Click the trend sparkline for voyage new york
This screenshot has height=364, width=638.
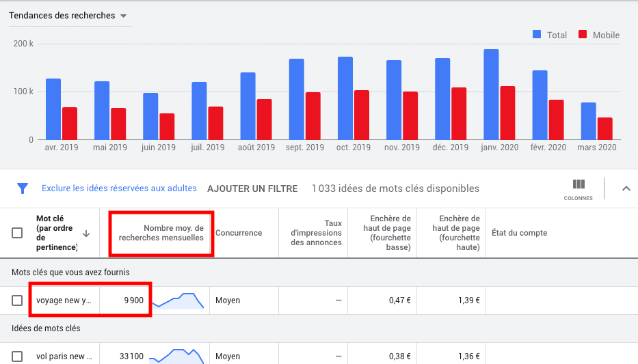point(177,300)
